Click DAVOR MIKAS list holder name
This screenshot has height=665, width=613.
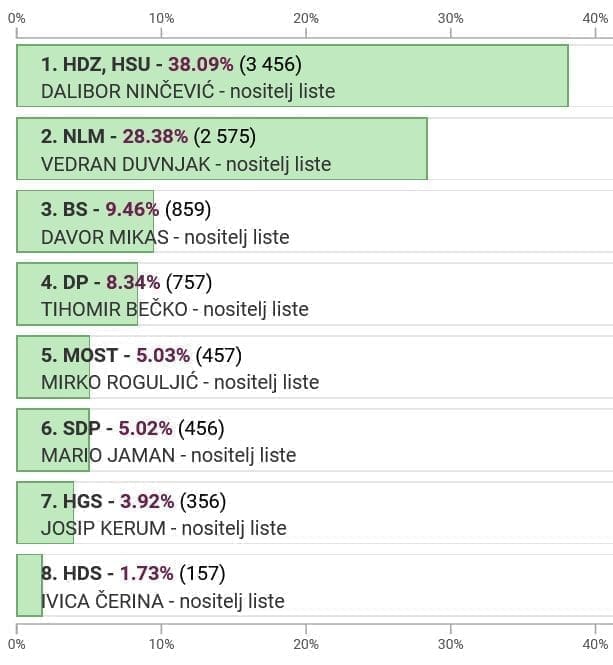tap(105, 237)
